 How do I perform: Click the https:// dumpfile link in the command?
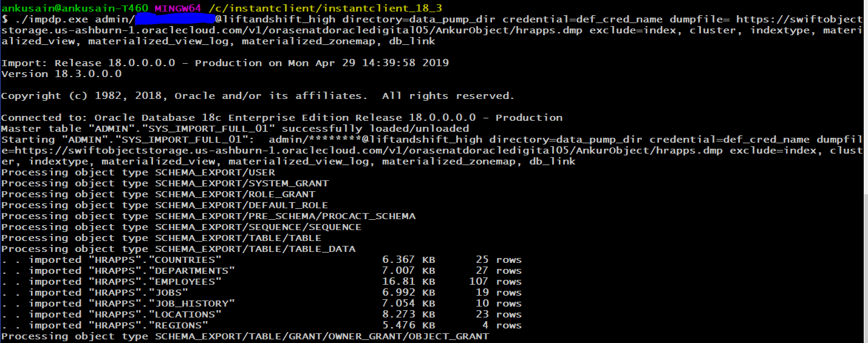(799, 19)
